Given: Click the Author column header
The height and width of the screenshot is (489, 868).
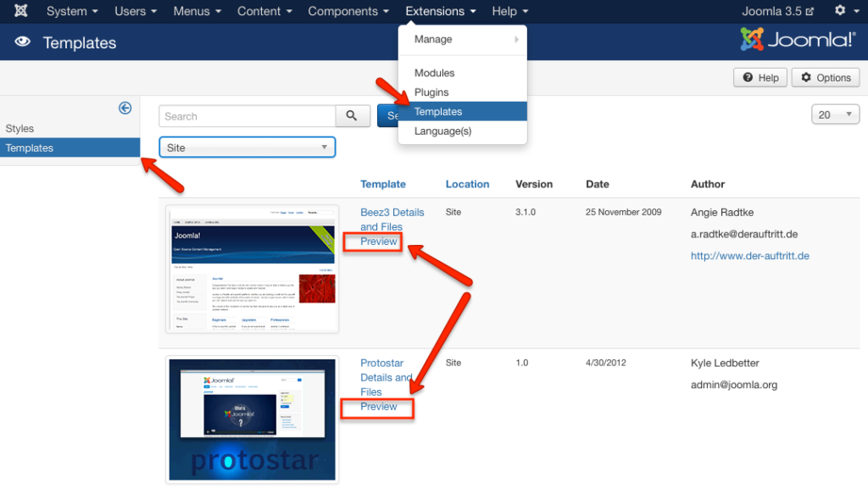Looking at the screenshot, I should pos(708,184).
